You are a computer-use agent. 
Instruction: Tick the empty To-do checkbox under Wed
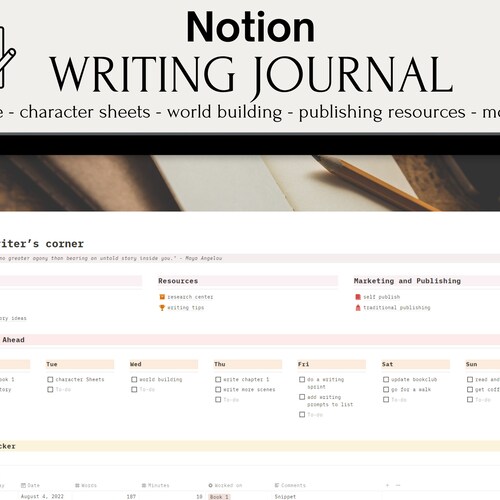coord(134,389)
